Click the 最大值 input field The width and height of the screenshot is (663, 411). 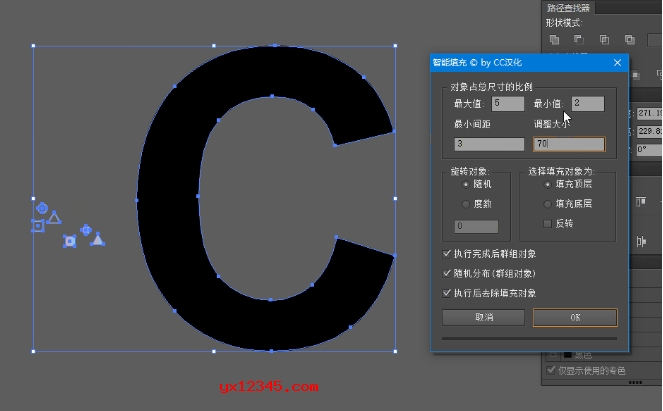(x=508, y=103)
